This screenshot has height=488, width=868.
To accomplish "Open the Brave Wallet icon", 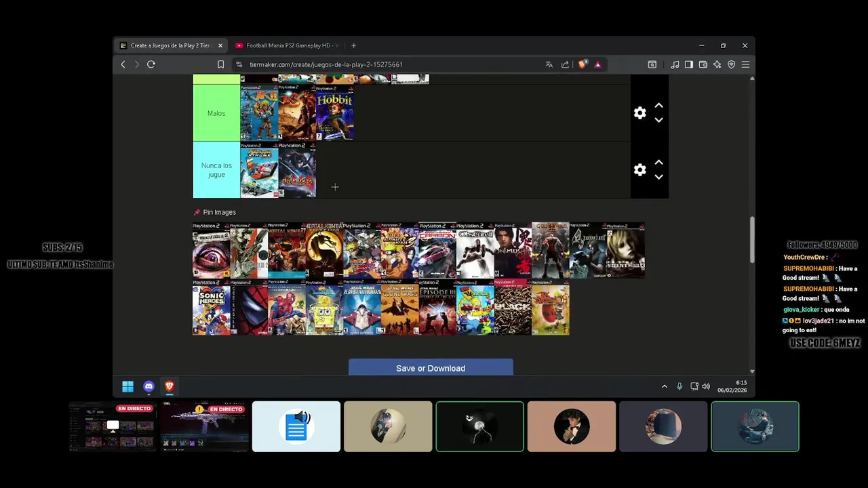I will tap(703, 64).
